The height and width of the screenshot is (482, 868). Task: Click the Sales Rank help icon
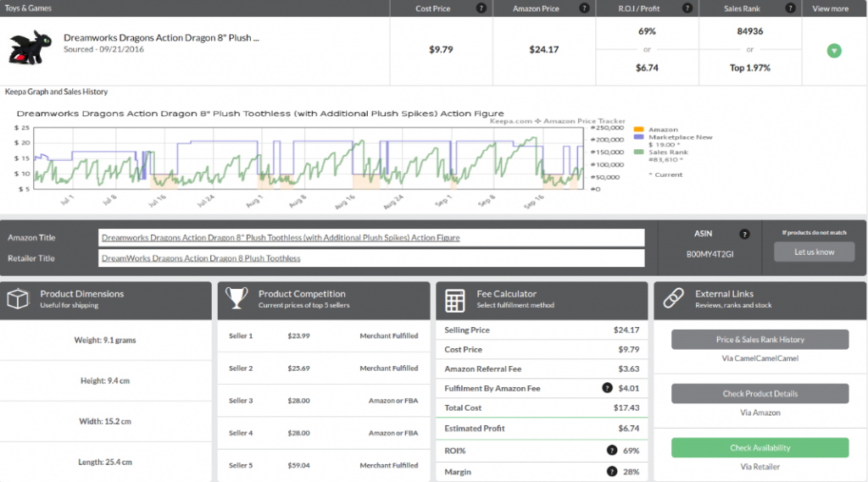tap(791, 8)
